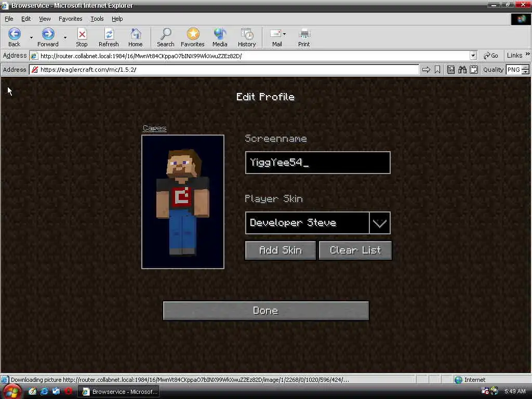Screen dimensions: 532x399
Task: Open the Player Skin dropdown arrow
Action: [x=380, y=223]
